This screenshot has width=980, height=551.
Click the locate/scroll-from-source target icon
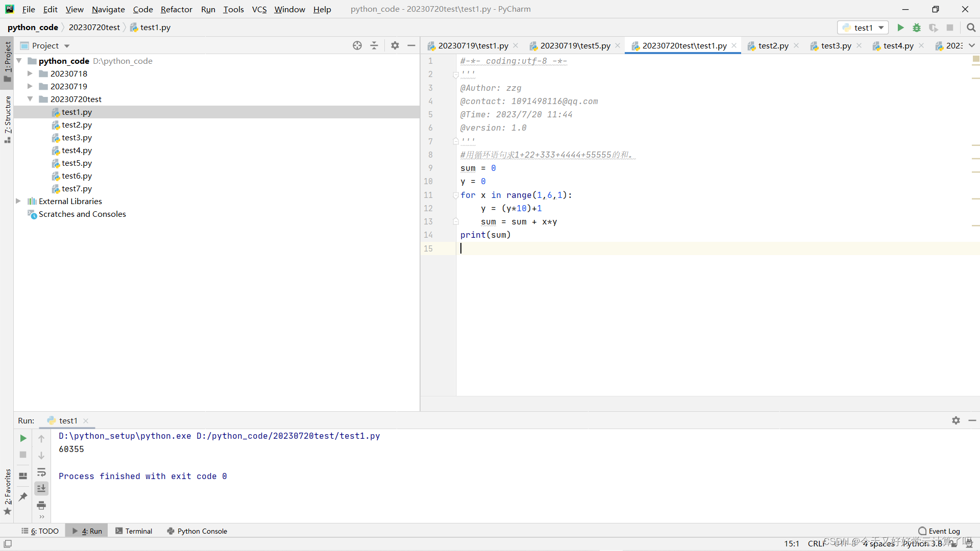point(357,45)
